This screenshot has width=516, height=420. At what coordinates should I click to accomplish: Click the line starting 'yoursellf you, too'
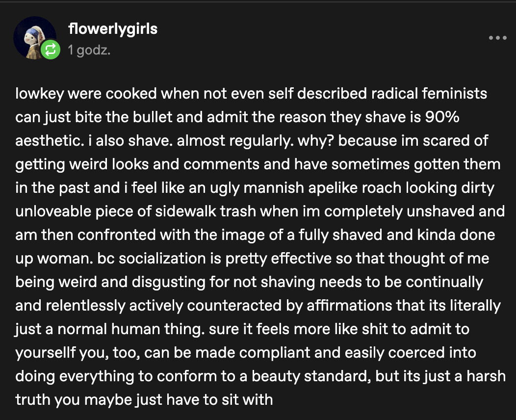246,352
